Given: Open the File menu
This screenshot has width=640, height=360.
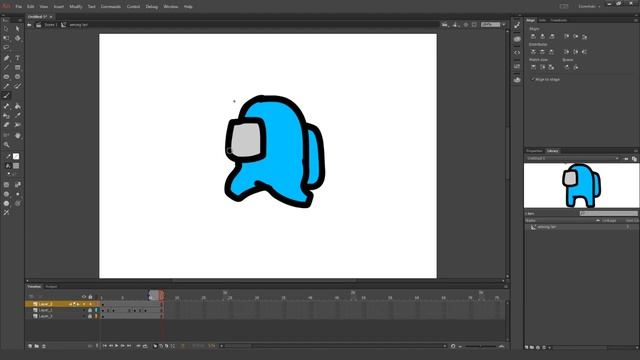Looking at the screenshot, I should tap(18, 7).
